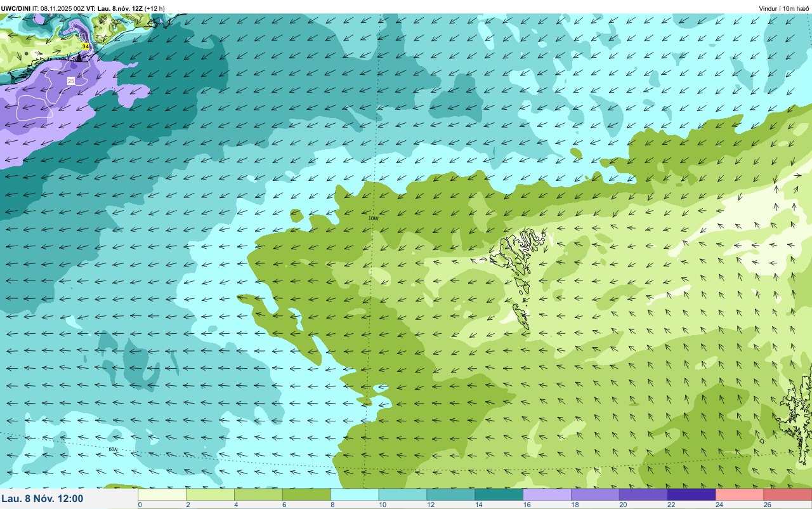Click the '10W' longitude label
Viewport: 812px width, 509px height.
374,218
